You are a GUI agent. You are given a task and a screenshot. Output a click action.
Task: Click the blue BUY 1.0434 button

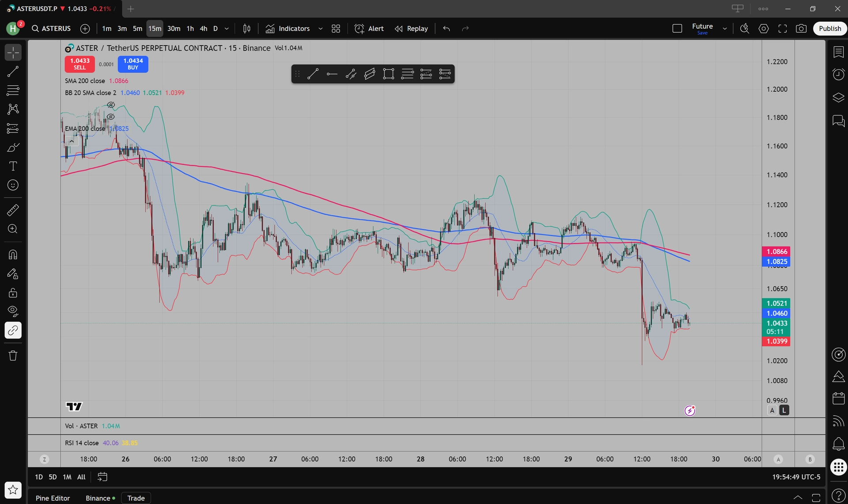(x=133, y=64)
